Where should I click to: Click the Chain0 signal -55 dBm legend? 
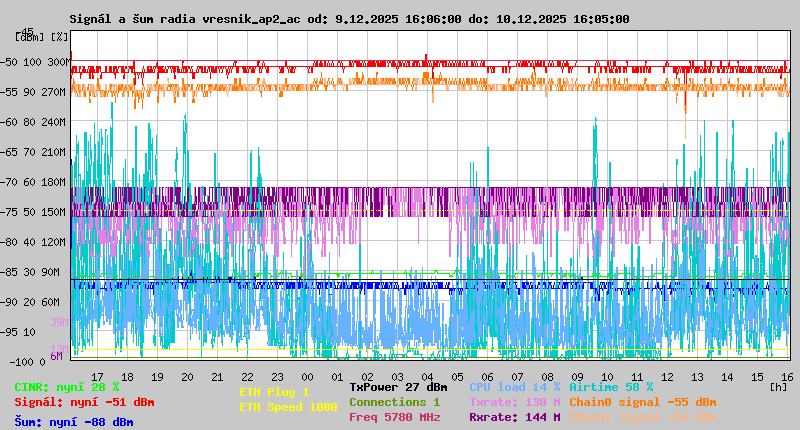[x=642, y=402]
